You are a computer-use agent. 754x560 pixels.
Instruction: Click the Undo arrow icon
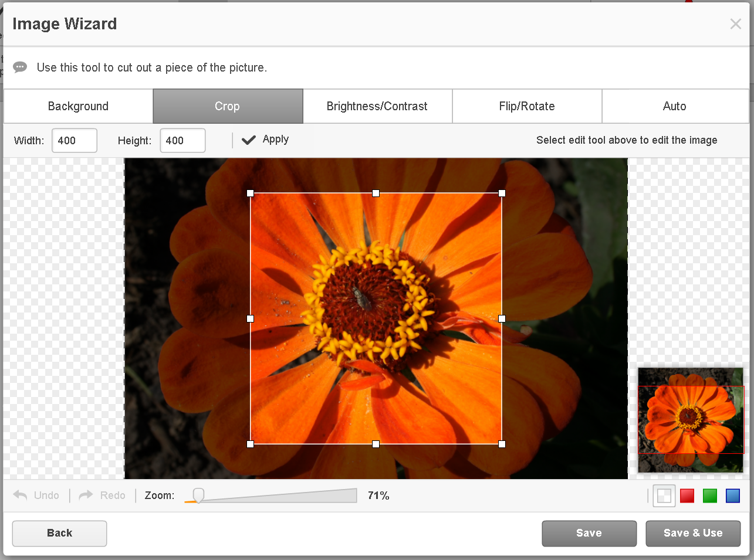tap(22, 495)
